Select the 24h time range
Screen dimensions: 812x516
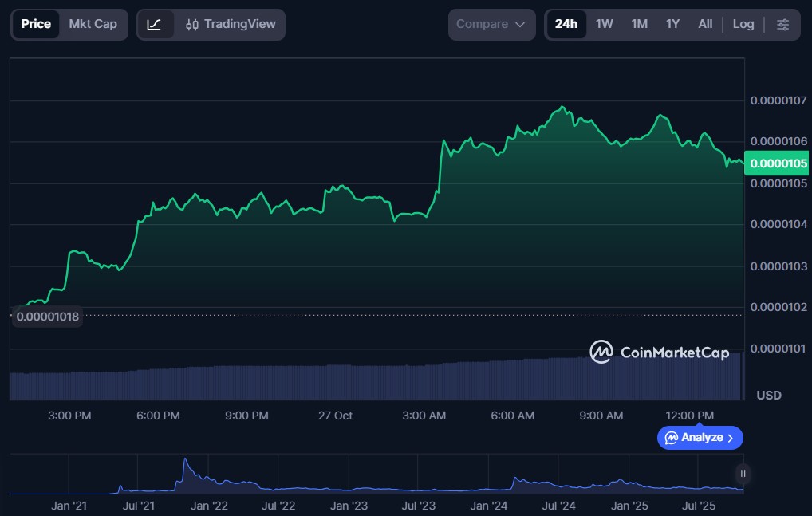(566, 25)
